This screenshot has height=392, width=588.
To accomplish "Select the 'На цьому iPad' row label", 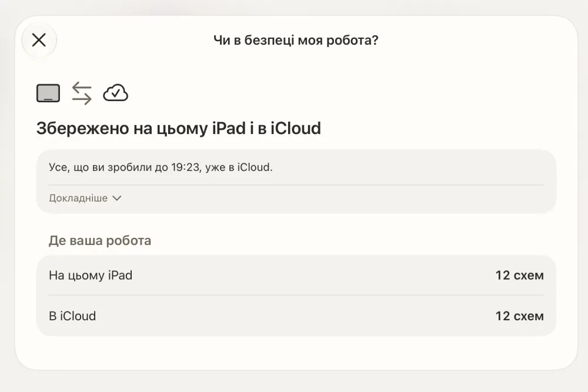I will [x=91, y=276].
